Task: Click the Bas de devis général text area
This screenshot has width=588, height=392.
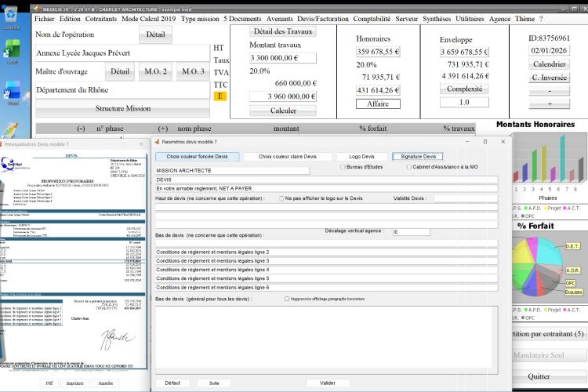Action: click(x=327, y=339)
